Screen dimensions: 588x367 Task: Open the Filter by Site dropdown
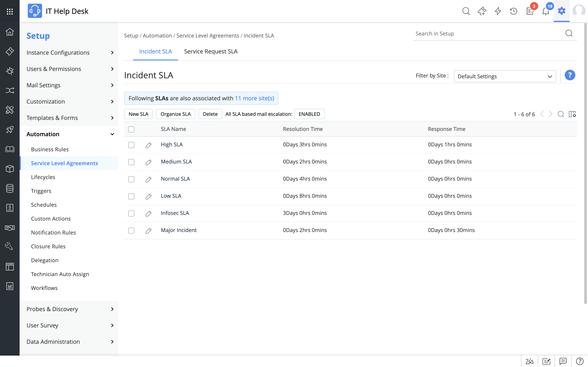[505, 76]
